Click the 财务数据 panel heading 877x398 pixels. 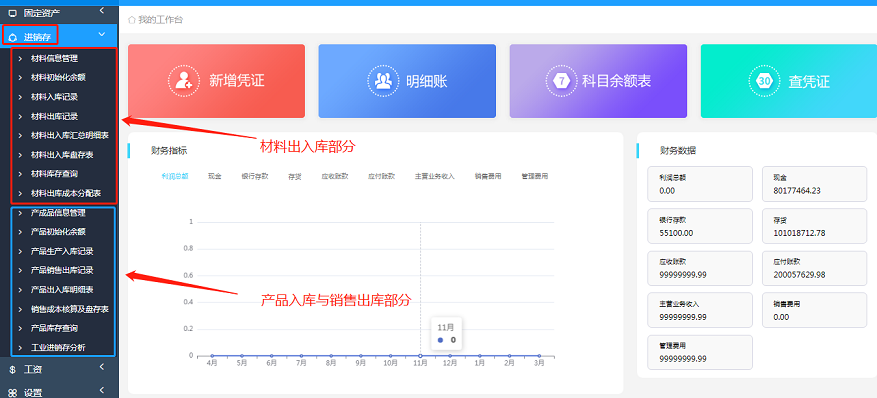(678, 150)
